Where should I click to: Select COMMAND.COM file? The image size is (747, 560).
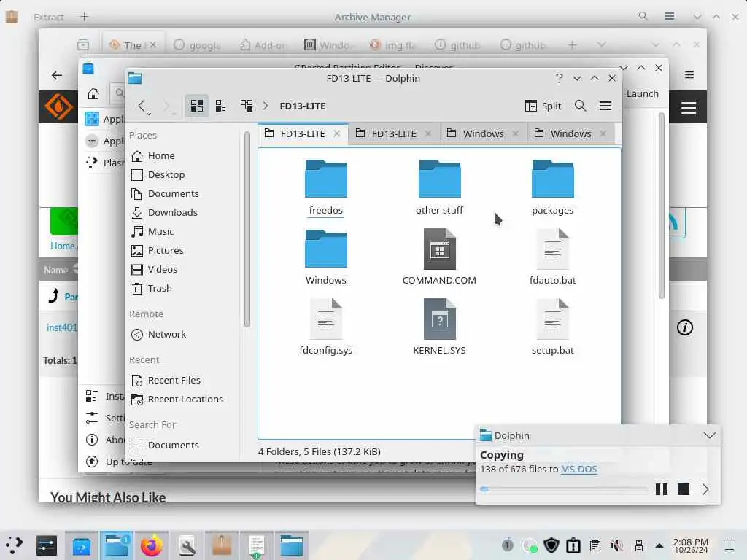(439, 257)
